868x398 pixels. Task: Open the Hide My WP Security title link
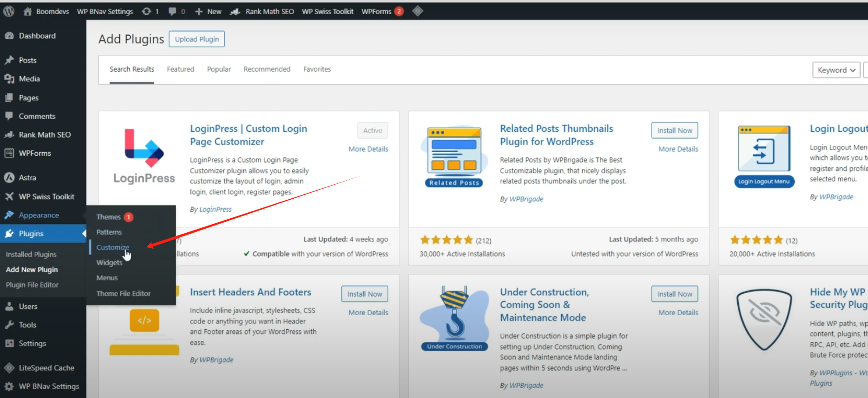(839, 298)
